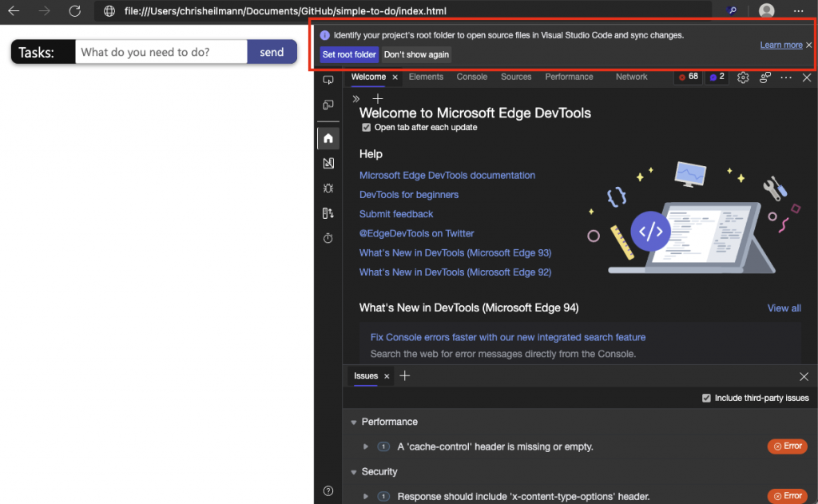Open What's New in Edge 92 link

tap(455, 272)
